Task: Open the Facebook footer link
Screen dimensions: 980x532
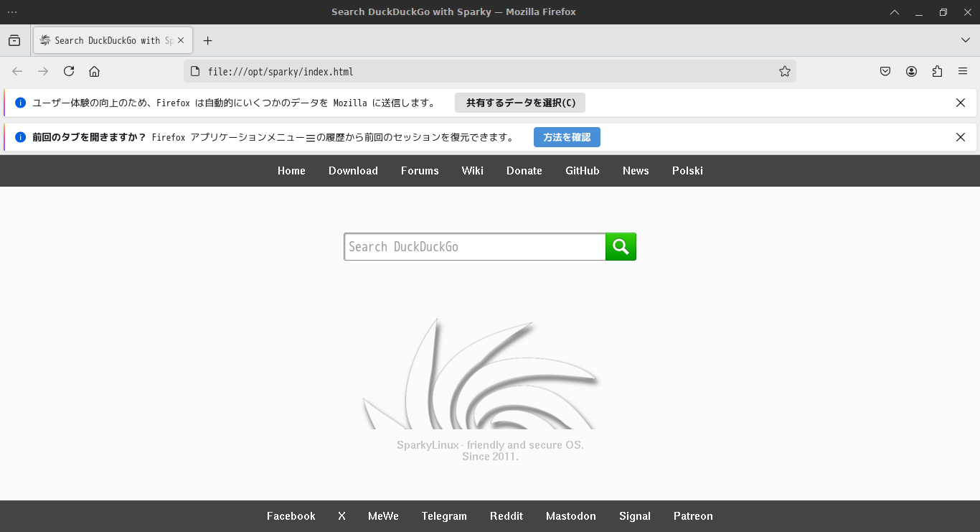Action: (x=291, y=516)
